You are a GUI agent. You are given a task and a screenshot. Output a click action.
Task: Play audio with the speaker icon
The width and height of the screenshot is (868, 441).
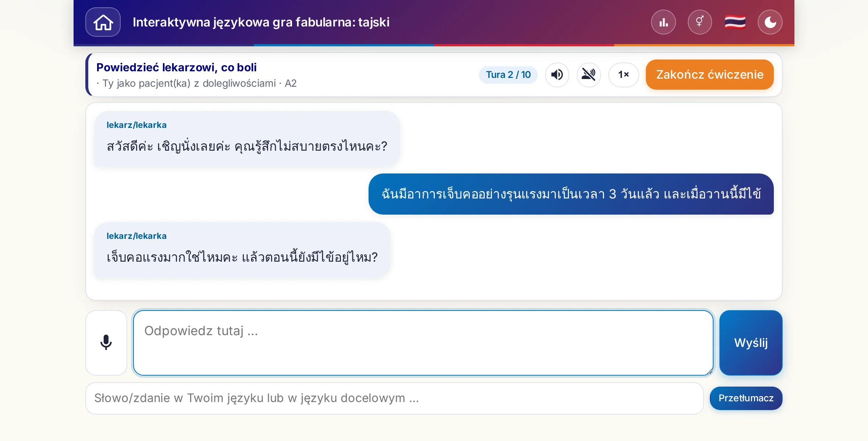point(557,75)
